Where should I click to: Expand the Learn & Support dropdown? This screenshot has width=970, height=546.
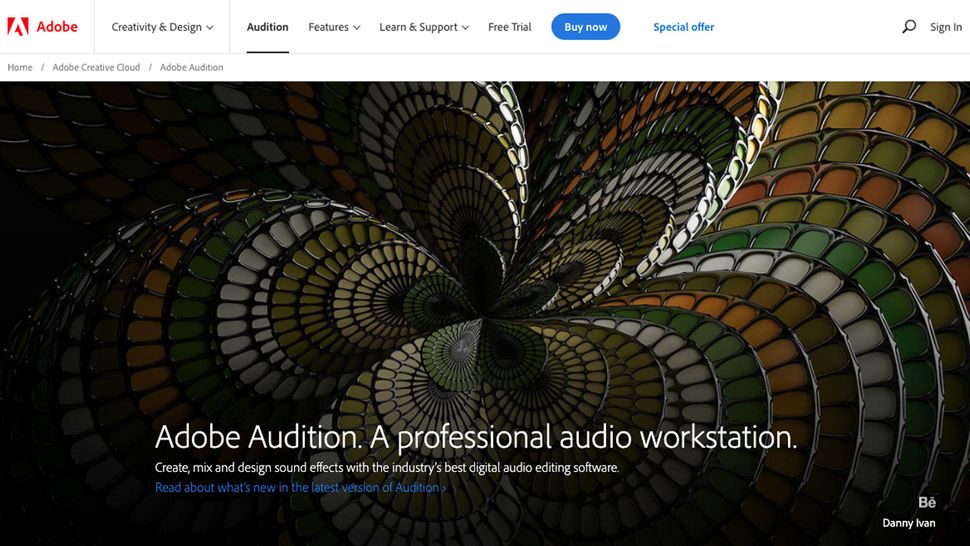424,27
